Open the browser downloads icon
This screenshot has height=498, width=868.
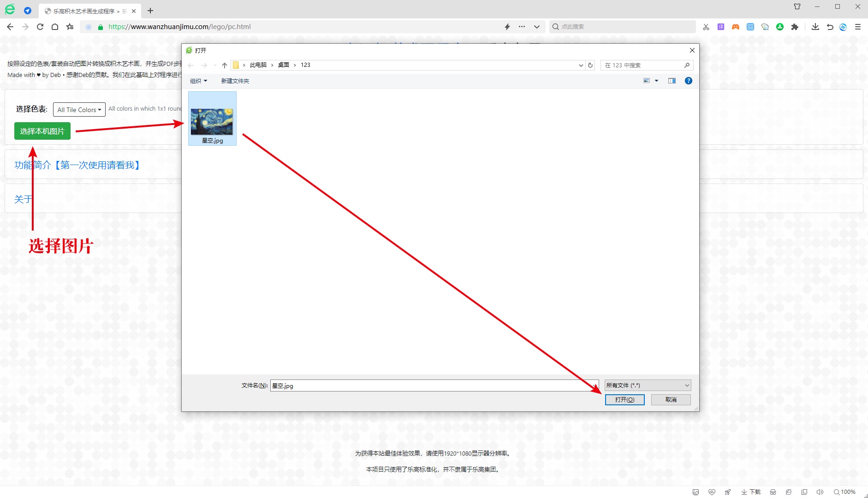[x=815, y=27]
